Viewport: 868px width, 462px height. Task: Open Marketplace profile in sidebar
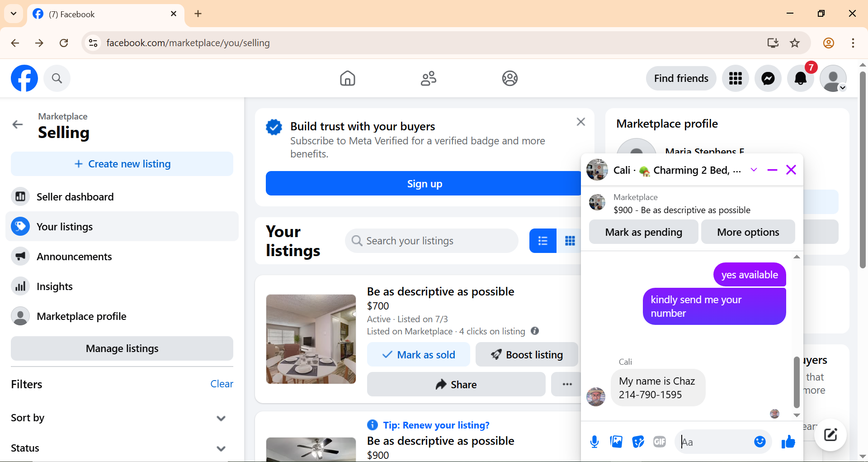122,316
